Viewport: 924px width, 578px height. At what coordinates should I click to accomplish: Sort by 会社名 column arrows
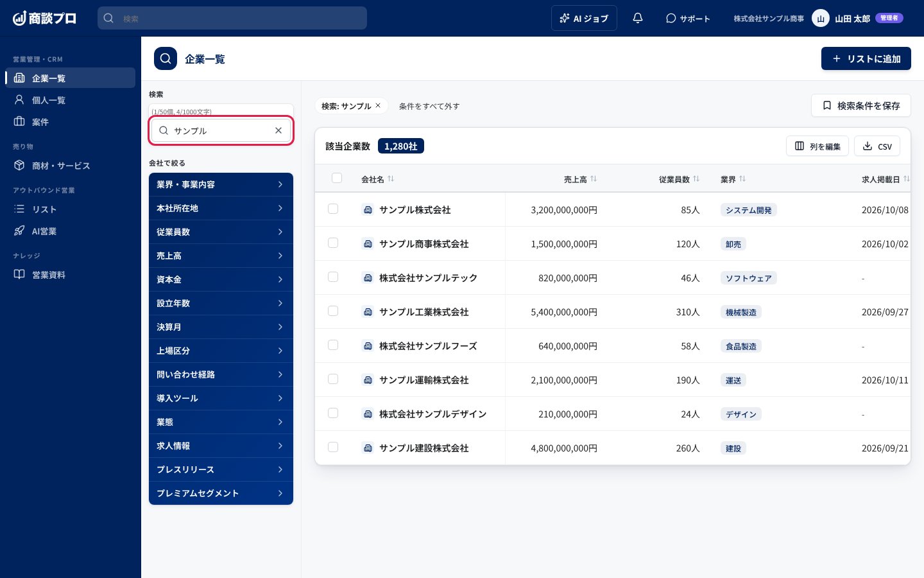[x=391, y=179]
